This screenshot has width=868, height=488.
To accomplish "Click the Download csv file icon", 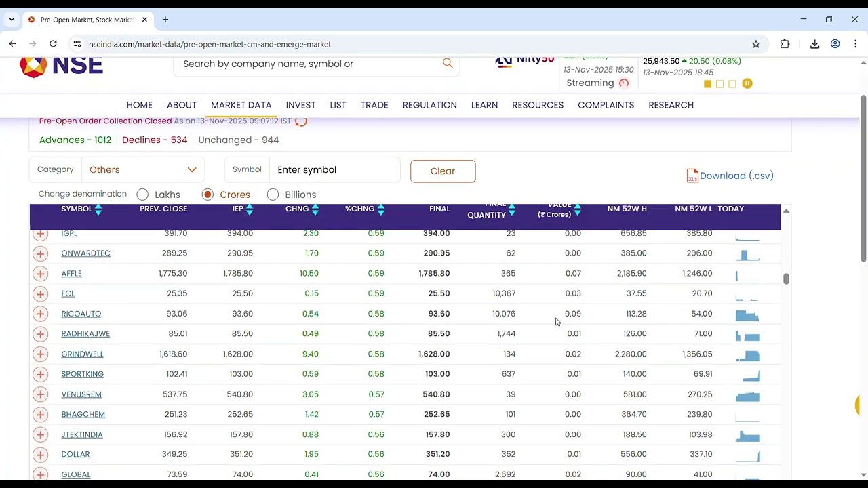I will pos(692,176).
